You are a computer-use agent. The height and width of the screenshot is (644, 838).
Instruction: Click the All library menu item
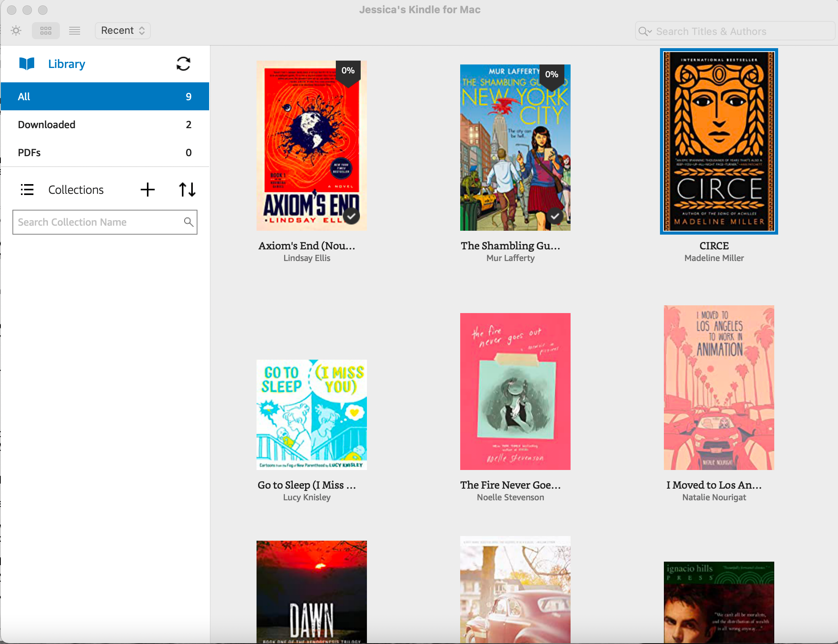tap(104, 96)
